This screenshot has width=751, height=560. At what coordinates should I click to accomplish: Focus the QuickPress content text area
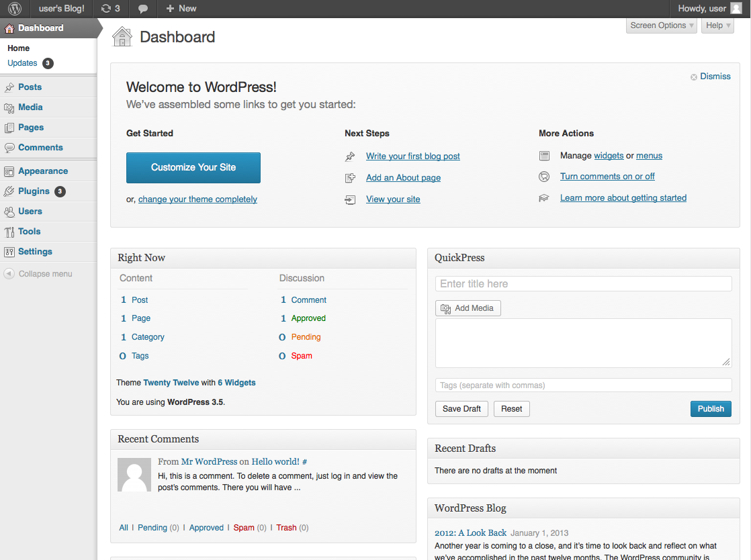pos(583,343)
